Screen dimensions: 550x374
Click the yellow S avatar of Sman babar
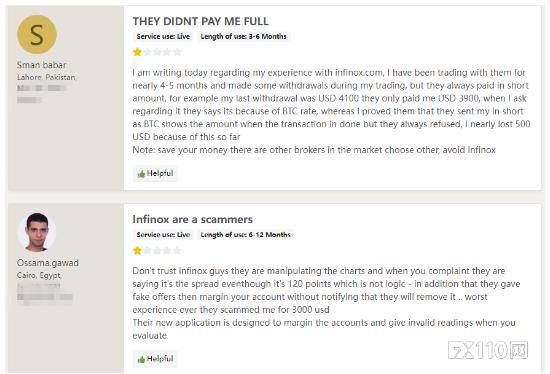37,34
